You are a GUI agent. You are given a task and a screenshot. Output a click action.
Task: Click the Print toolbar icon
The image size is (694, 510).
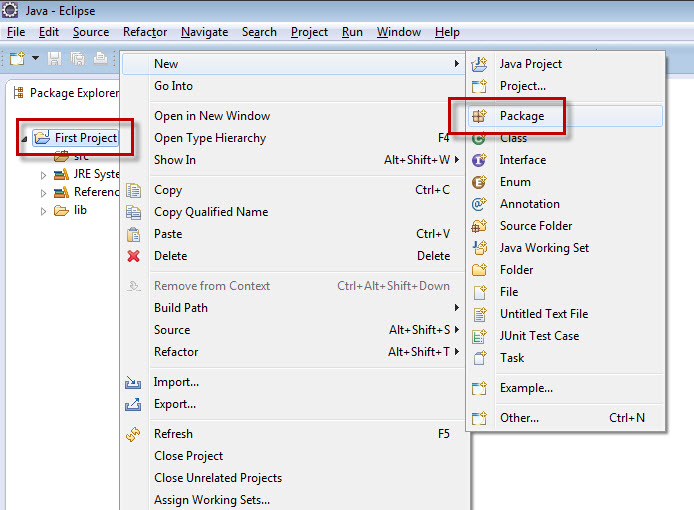(x=100, y=58)
